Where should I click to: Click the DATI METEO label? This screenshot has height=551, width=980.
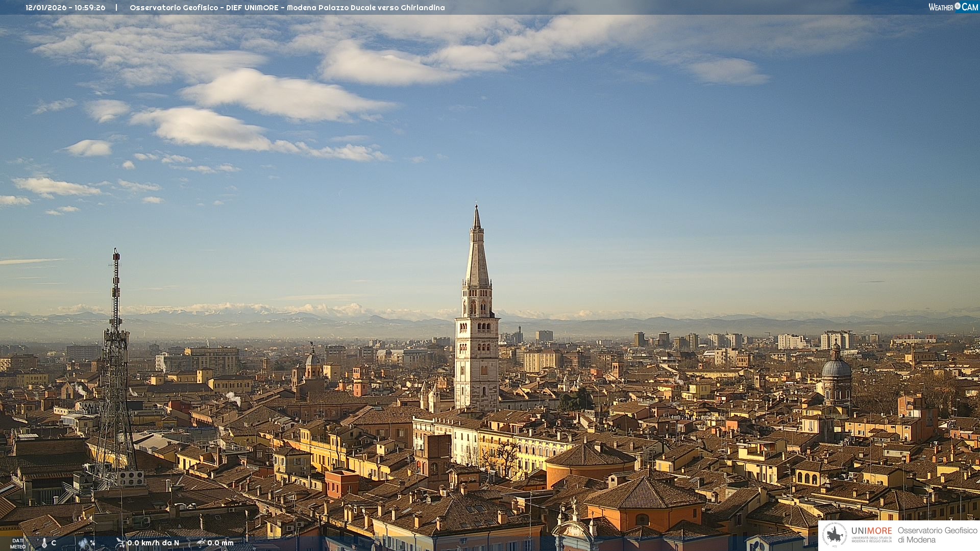[x=18, y=544]
